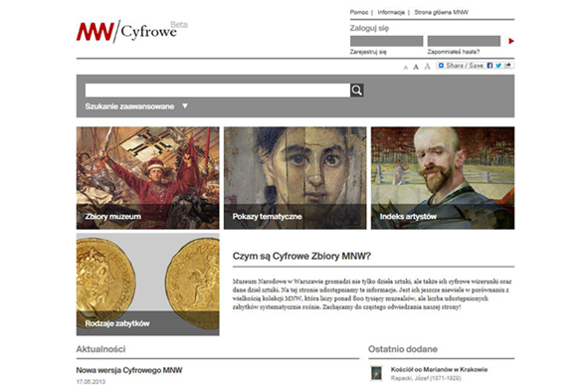587x392 pixels.
Task: Share the page on Twitter
Action: pyautogui.click(x=498, y=66)
